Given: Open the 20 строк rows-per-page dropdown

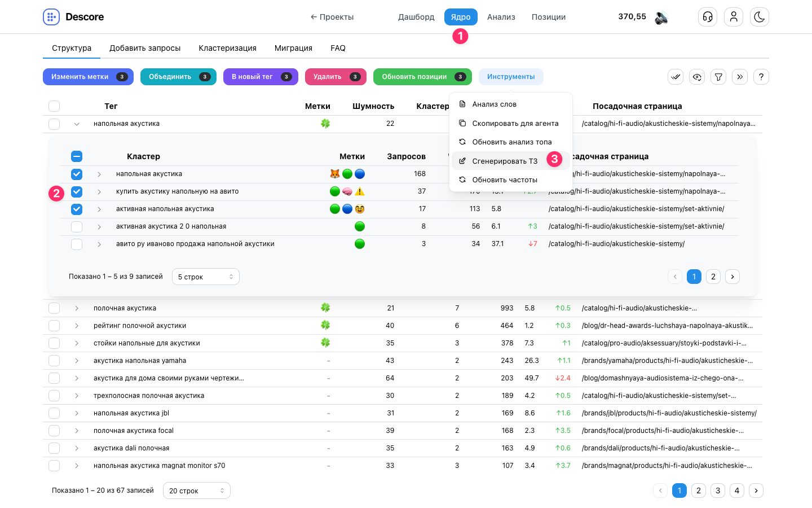Looking at the screenshot, I should click(x=197, y=491).
